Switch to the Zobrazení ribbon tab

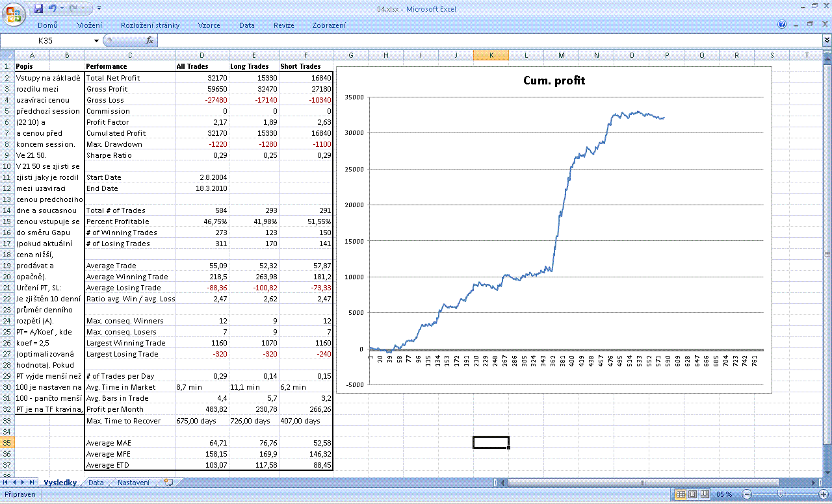pyautogui.click(x=329, y=25)
